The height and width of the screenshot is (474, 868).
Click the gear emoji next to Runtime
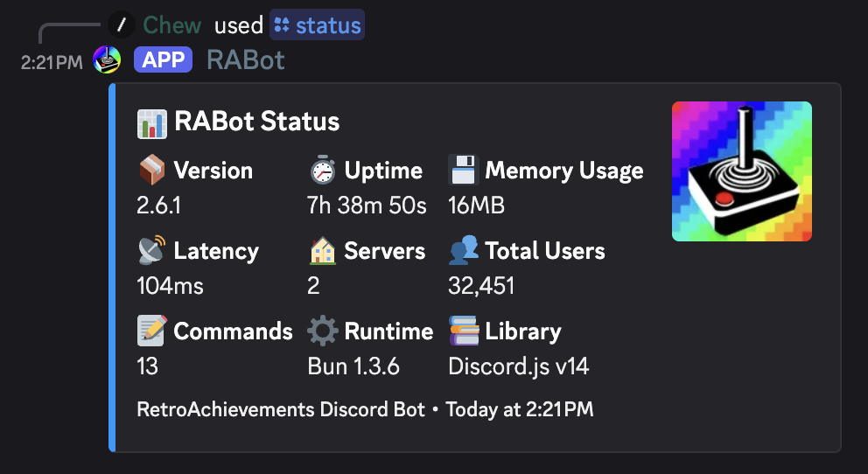coord(322,331)
